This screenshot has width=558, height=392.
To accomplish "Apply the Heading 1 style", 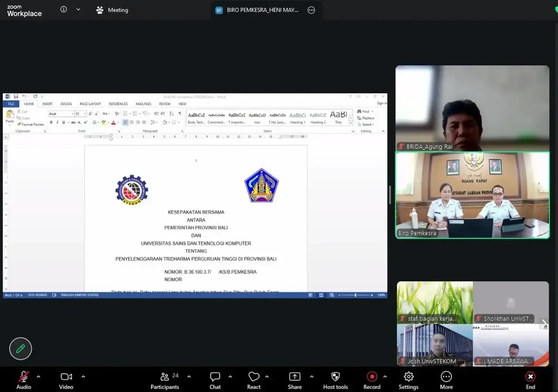I will 298,118.
